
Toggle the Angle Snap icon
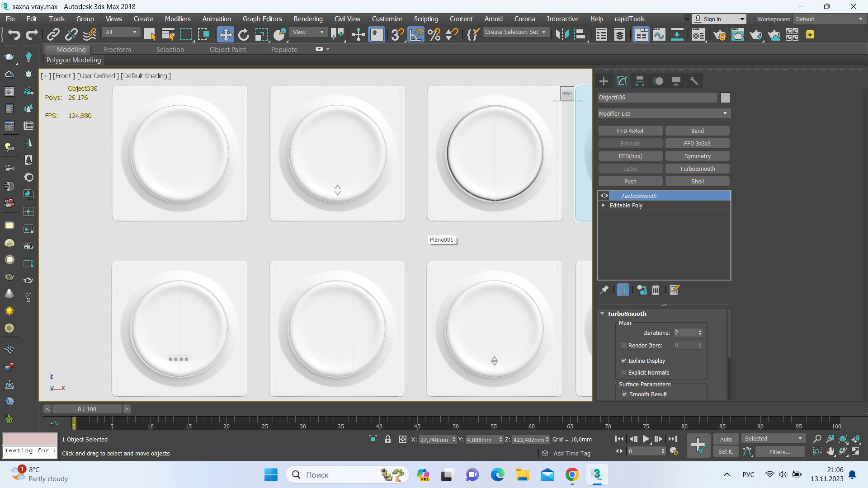[x=416, y=35]
